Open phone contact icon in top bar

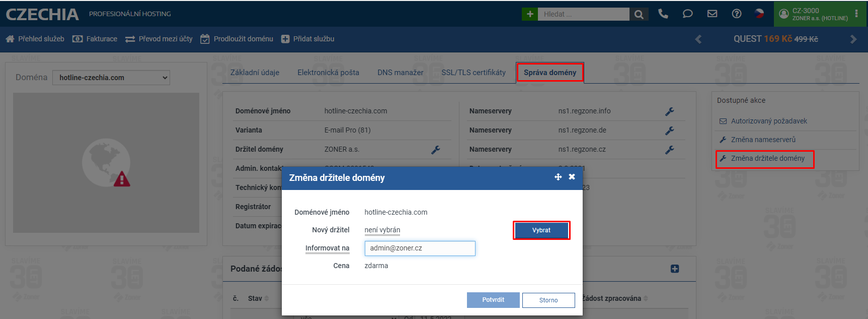coord(663,14)
